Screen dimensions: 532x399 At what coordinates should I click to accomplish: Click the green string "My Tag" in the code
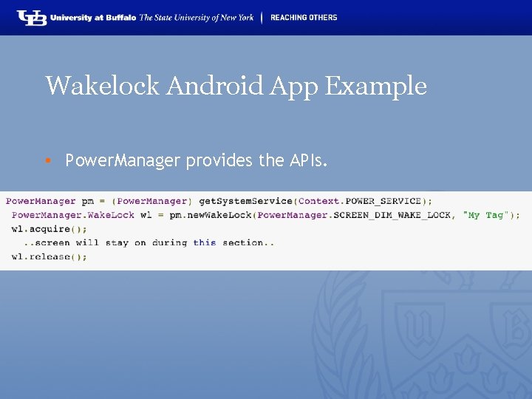coord(486,215)
